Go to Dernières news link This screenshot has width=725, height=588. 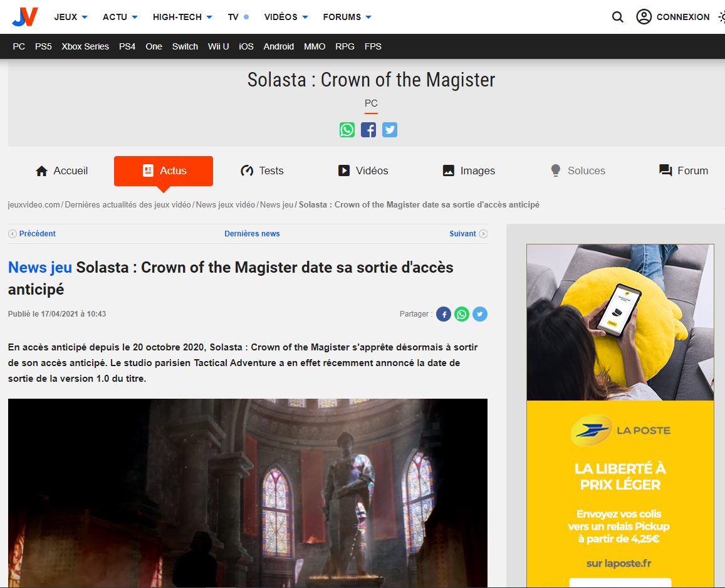(252, 234)
